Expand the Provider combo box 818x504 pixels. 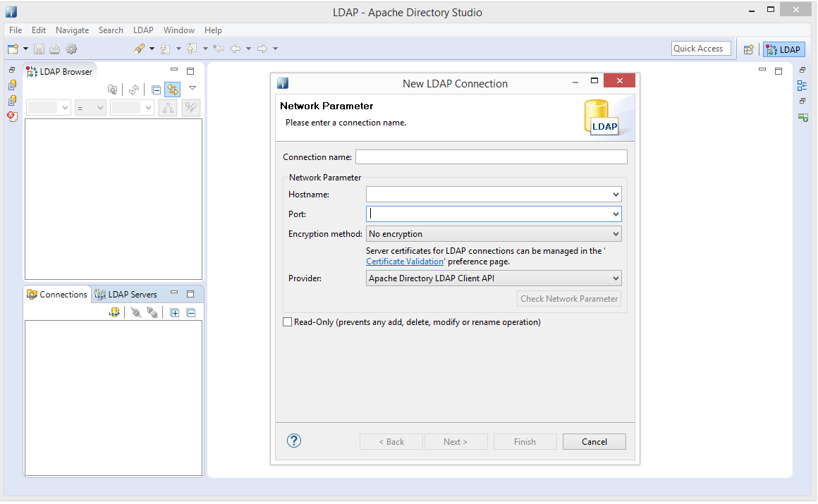(x=616, y=278)
